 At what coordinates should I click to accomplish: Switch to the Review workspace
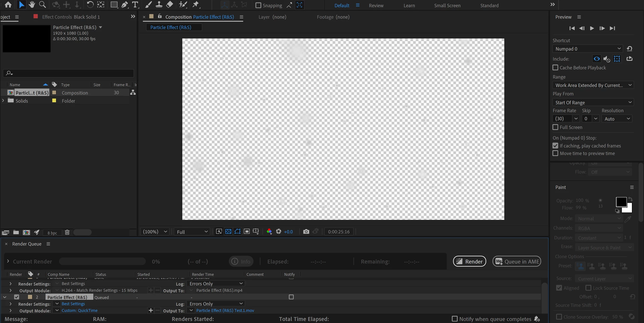click(x=376, y=5)
